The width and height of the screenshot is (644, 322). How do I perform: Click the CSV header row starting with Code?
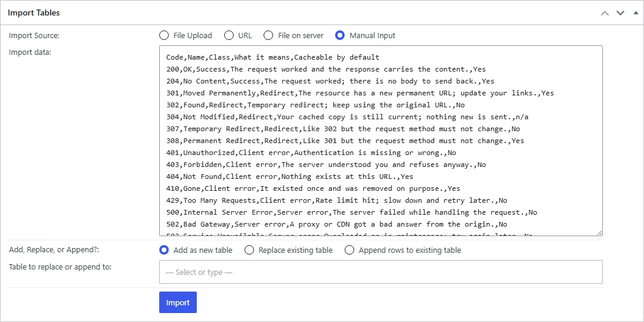point(273,57)
